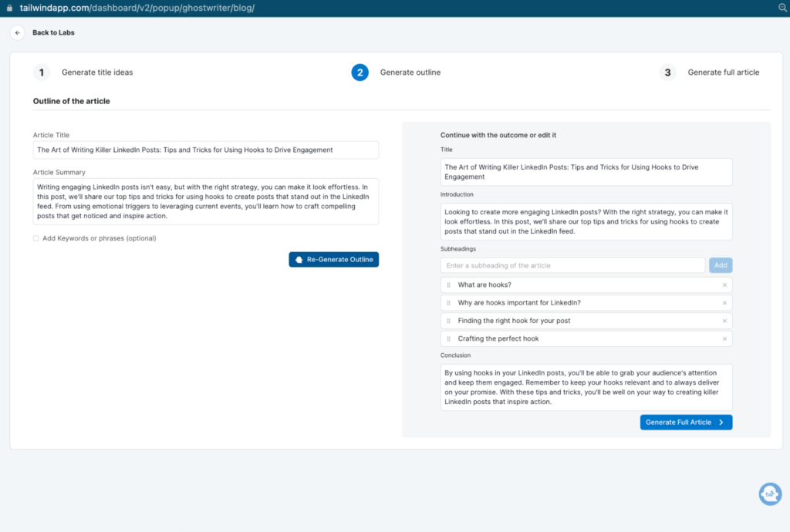Image resolution: width=790 pixels, height=532 pixels.
Task: Open the Tailwind chat bubble icon
Action: tap(769, 493)
